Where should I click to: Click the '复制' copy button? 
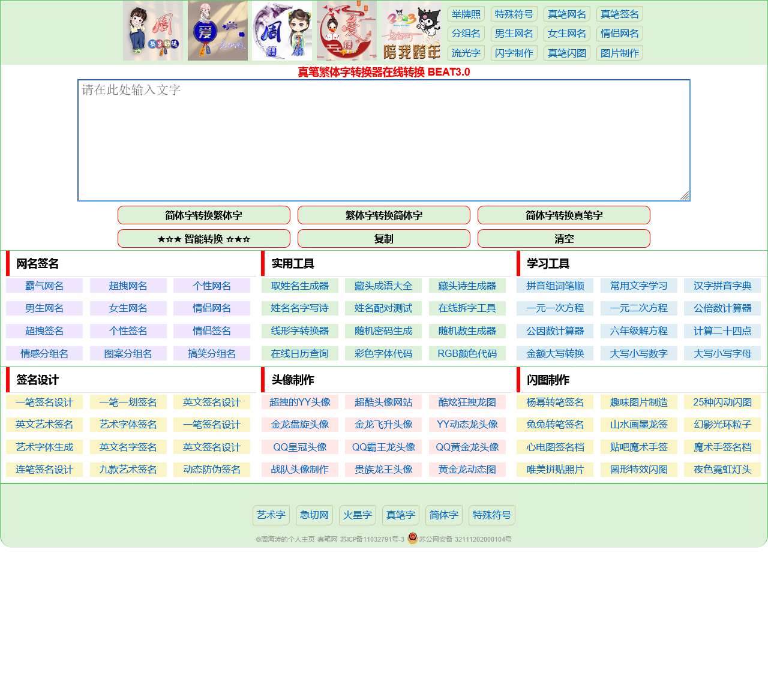(x=384, y=239)
